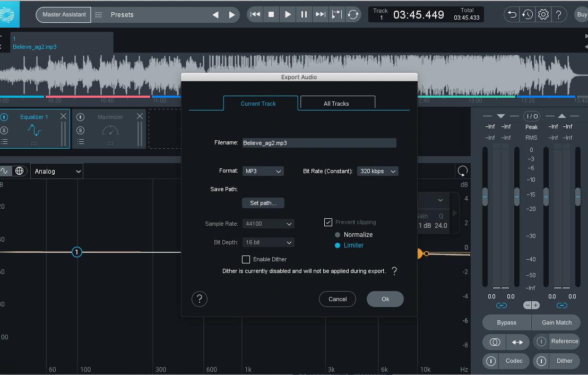The height and width of the screenshot is (375, 588).
Task: Select the Normalize radio option
Action: click(x=338, y=235)
